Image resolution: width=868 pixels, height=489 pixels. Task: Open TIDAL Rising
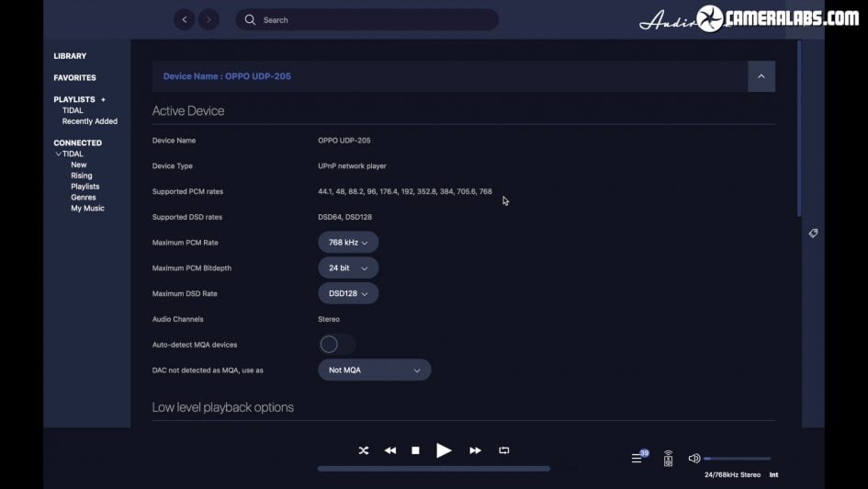[x=82, y=176]
